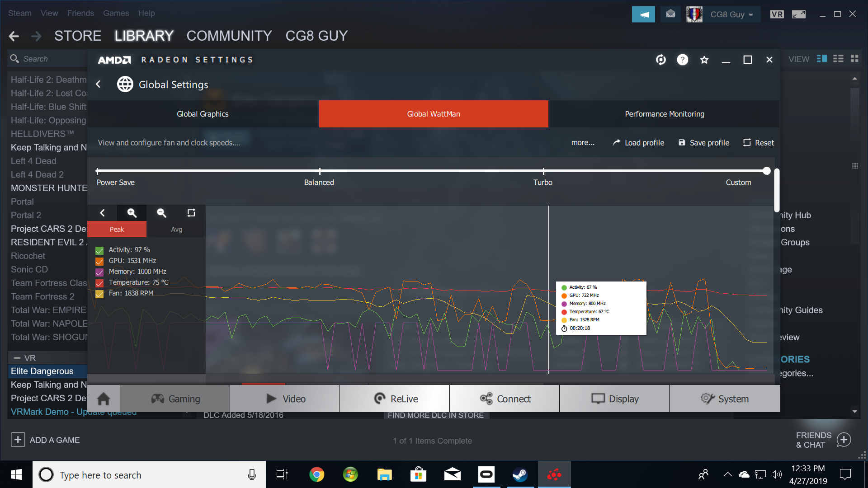Open Chrome from the taskbar
Viewport: 868px width, 488px height.
tap(316, 474)
